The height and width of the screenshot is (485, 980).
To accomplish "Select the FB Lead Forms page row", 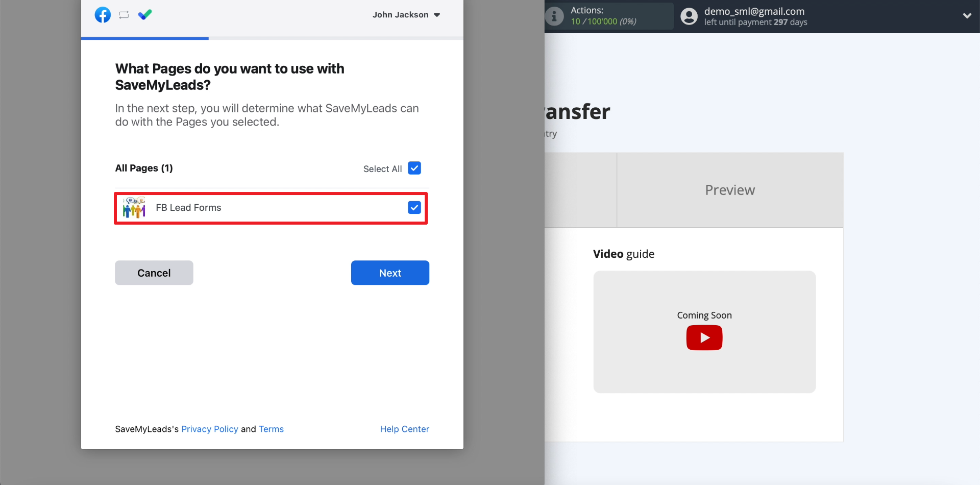I will point(271,208).
